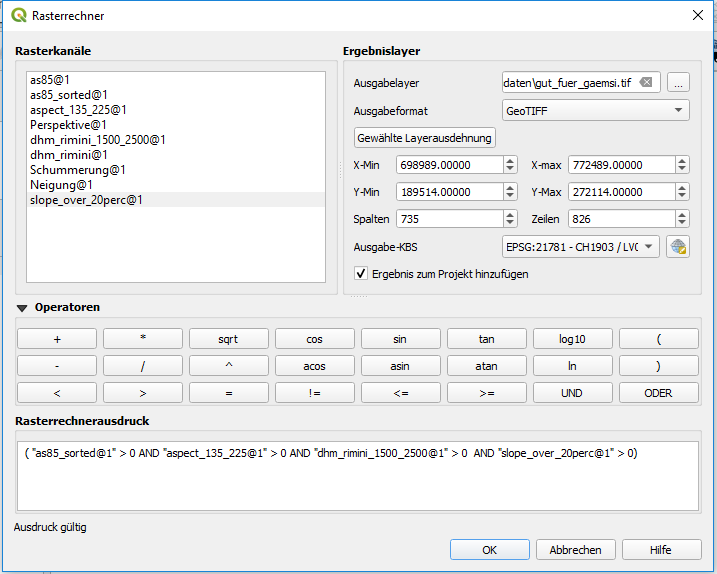The width and height of the screenshot is (717, 574).
Task: Collapse the Operatoren section
Action: pos(22,308)
